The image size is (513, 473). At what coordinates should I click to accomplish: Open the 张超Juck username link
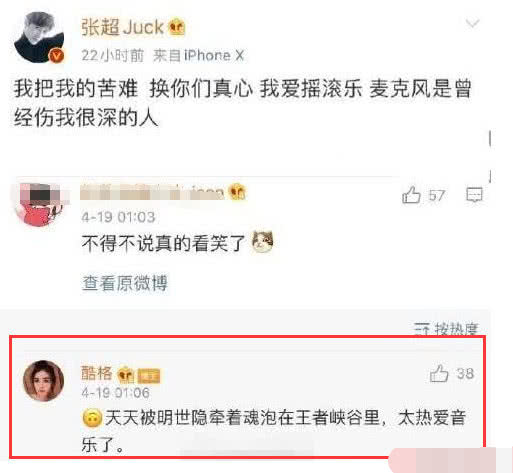pos(123,27)
